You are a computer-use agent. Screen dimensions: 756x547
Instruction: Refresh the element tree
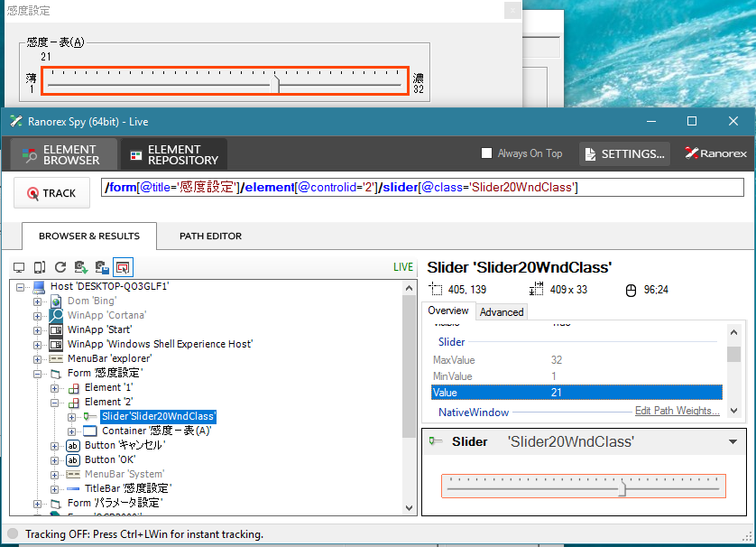pyautogui.click(x=60, y=267)
